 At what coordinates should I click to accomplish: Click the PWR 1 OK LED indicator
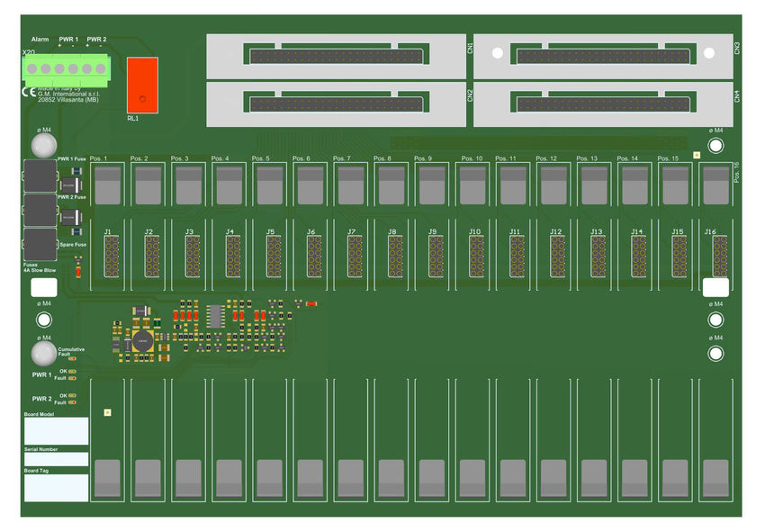pos(72,370)
